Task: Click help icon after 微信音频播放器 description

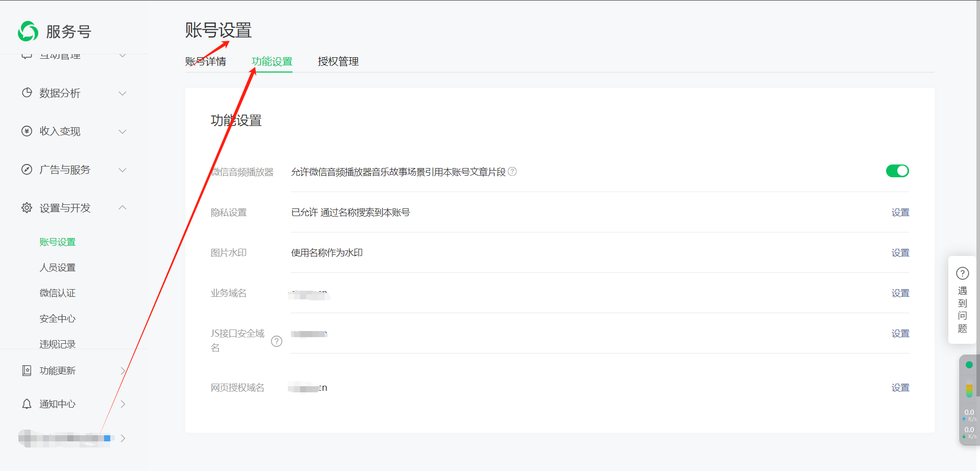Action: click(x=512, y=172)
